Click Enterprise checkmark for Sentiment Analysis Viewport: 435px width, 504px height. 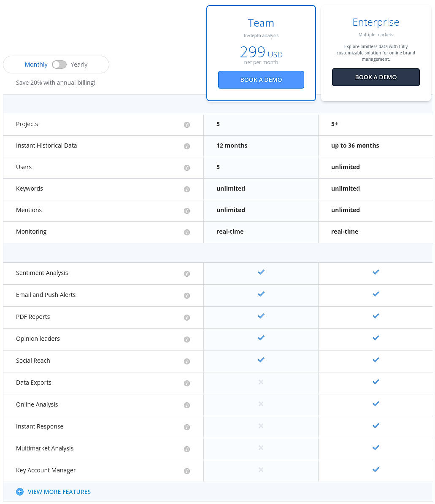[376, 272]
